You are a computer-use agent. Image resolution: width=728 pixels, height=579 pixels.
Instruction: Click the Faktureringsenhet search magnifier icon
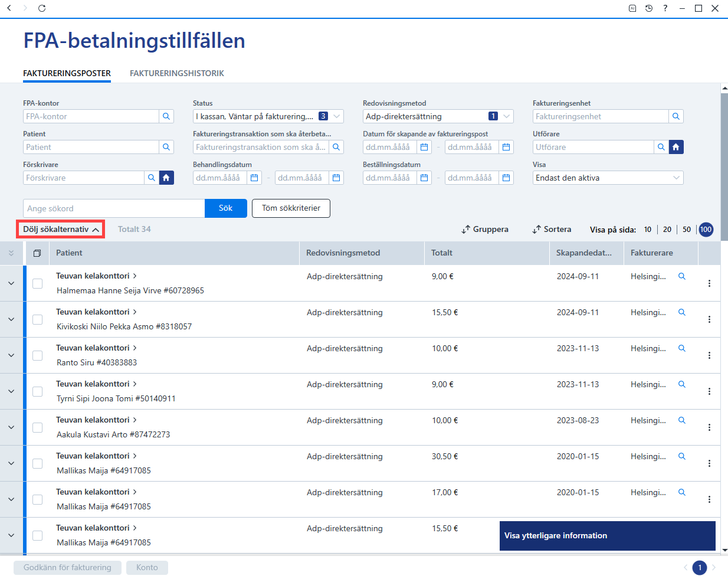[x=676, y=116]
